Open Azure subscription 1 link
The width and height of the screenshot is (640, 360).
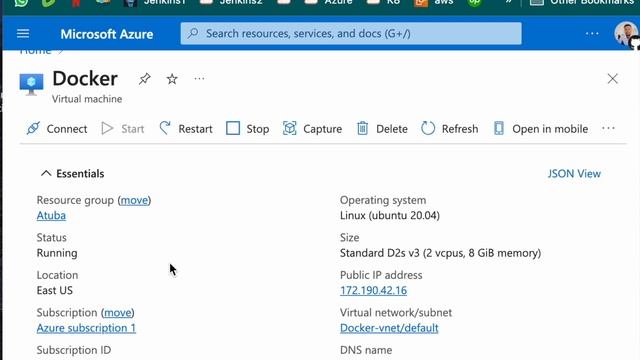pos(86,328)
